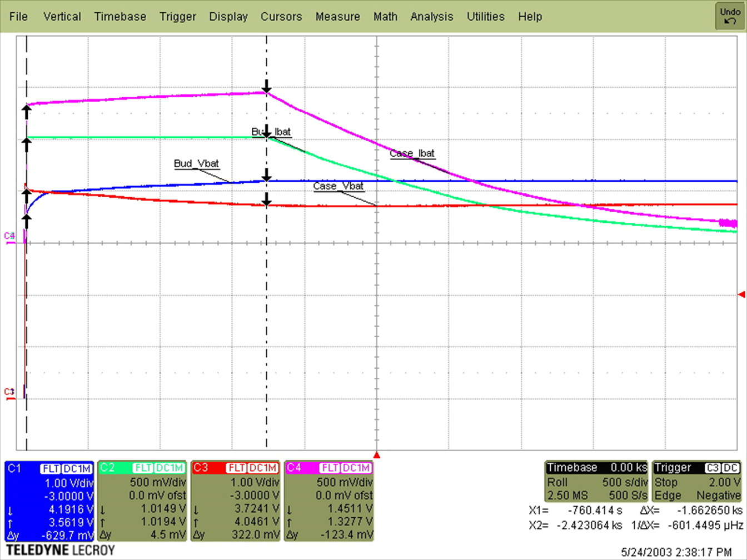Select the right dash-dot vertical cursor line

267,333
